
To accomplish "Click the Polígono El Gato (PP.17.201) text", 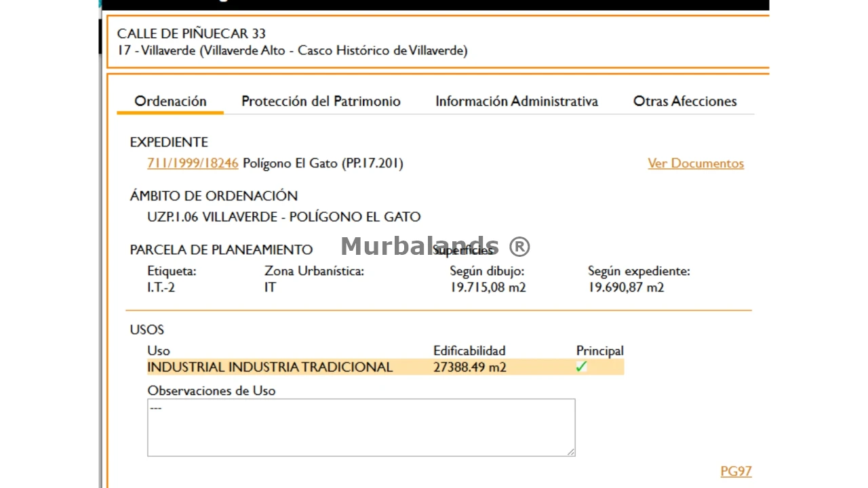I will pos(323,163).
